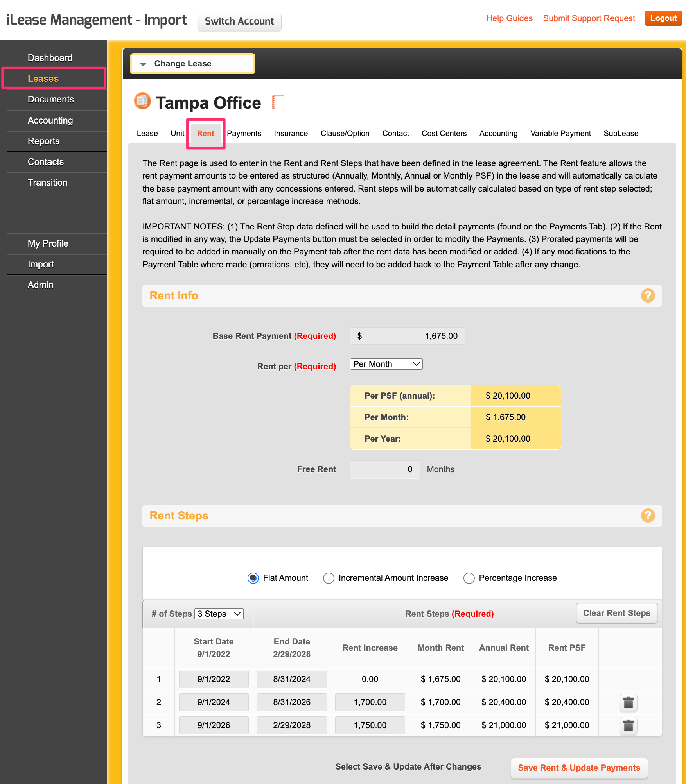Select the Flat Amount radio button
The image size is (686, 784).
[x=253, y=578]
